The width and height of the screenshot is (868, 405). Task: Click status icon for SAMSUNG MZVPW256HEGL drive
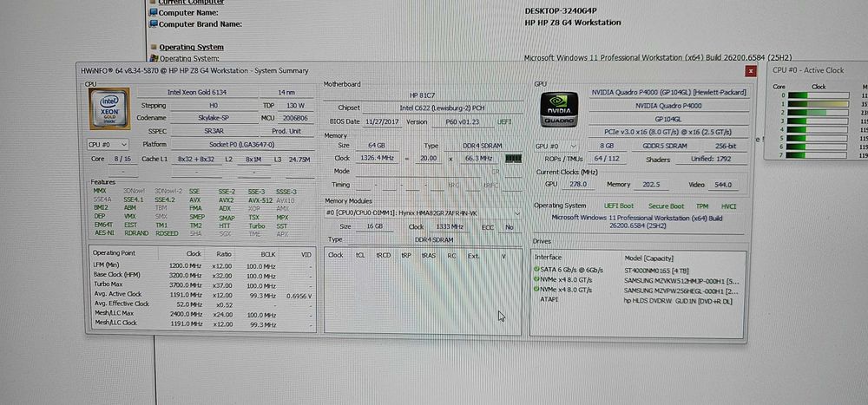537,290
